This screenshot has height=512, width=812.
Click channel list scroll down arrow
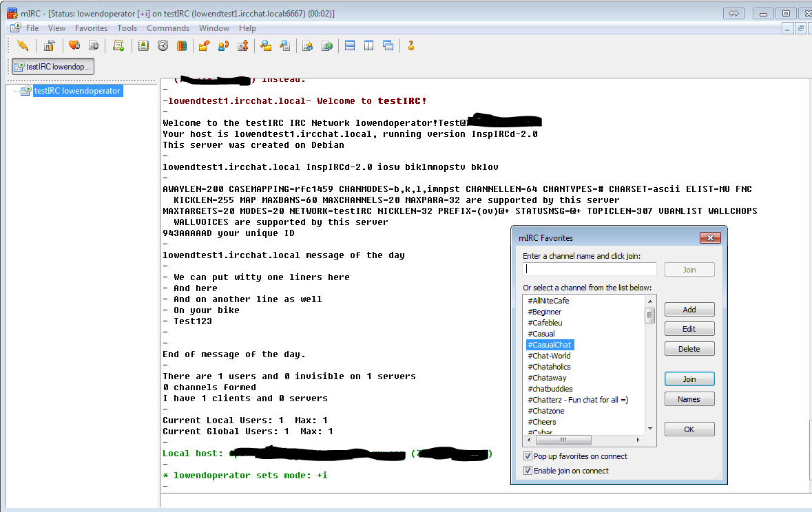[650, 429]
